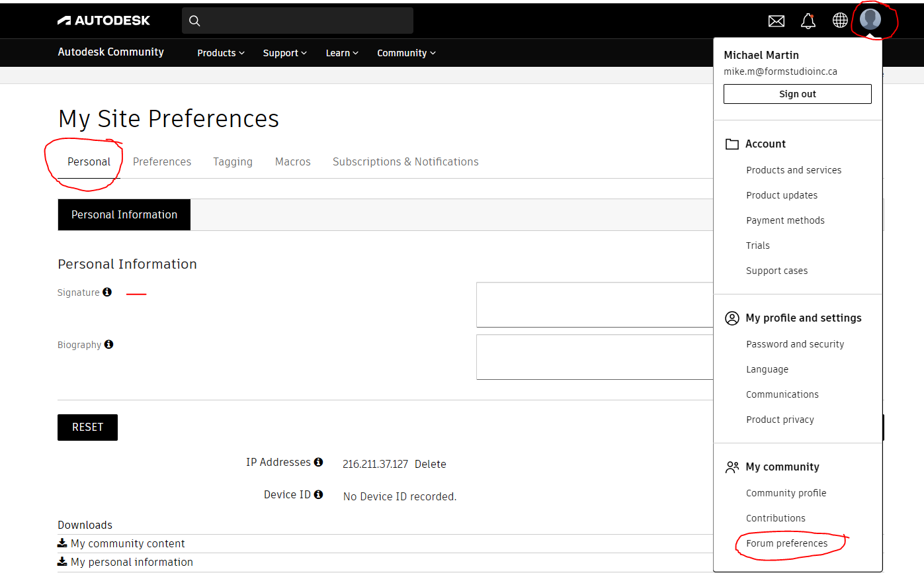Open the Subscriptions & Notifications tab
The height and width of the screenshot is (585, 924).
pyautogui.click(x=405, y=161)
